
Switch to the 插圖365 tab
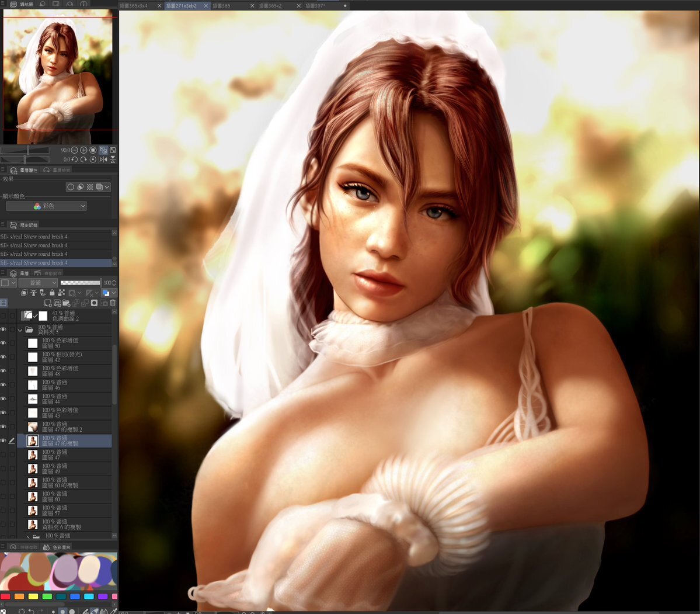pos(221,6)
